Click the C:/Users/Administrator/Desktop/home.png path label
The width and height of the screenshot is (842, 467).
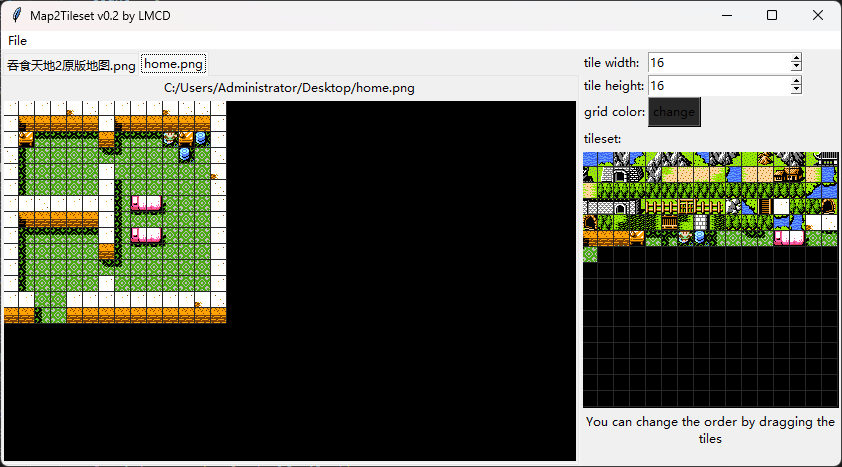click(x=289, y=87)
